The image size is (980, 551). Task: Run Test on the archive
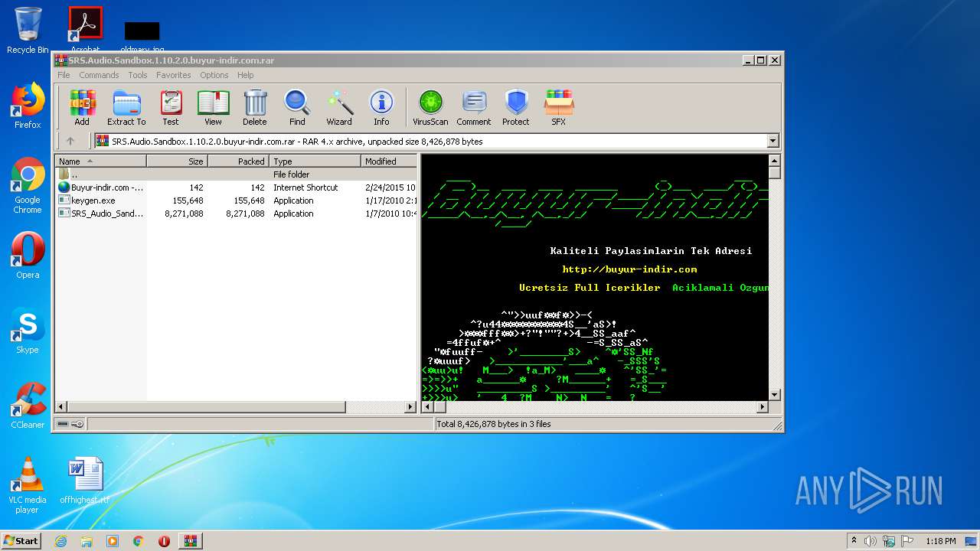[x=171, y=107]
